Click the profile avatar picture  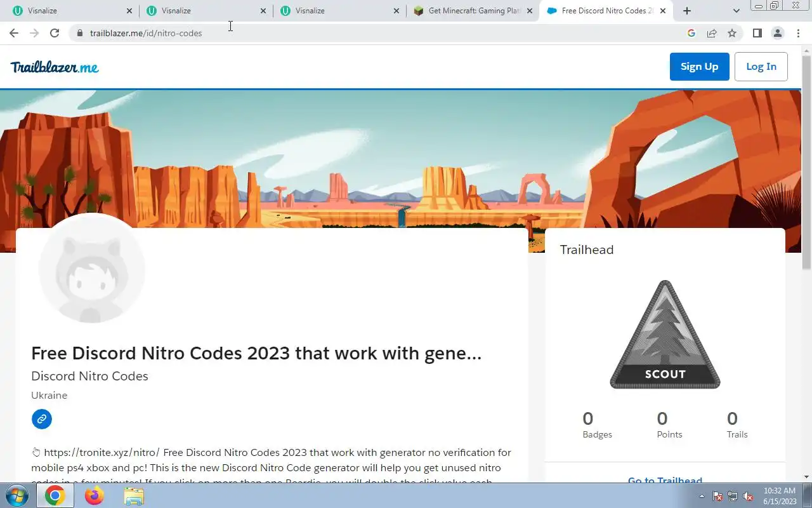(92, 269)
